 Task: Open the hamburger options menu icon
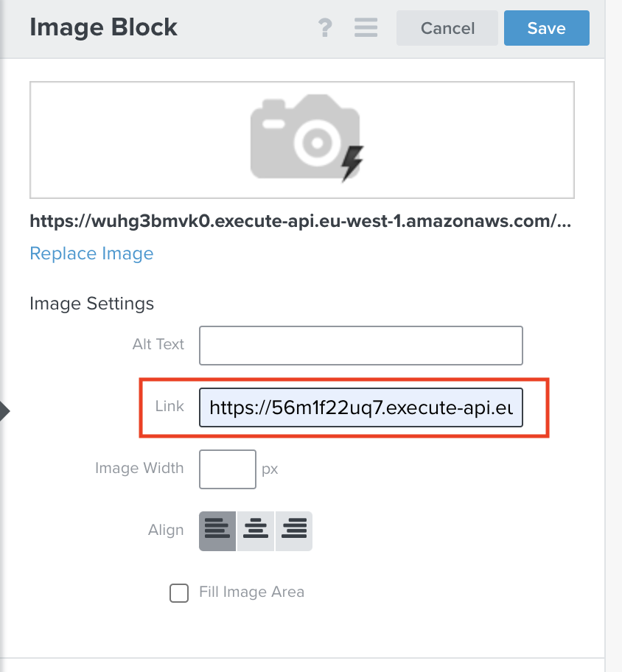point(366,29)
